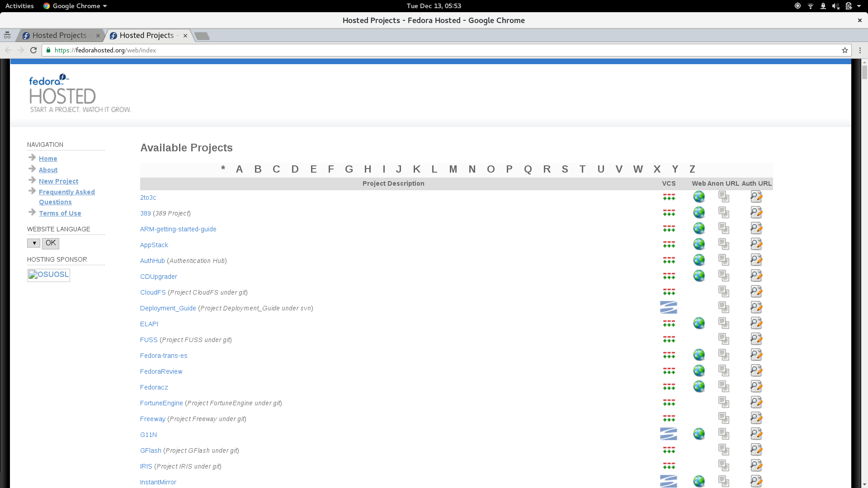Click OSUOSL hosting sponsor image
The width and height of the screenshot is (868, 488).
coord(48,275)
